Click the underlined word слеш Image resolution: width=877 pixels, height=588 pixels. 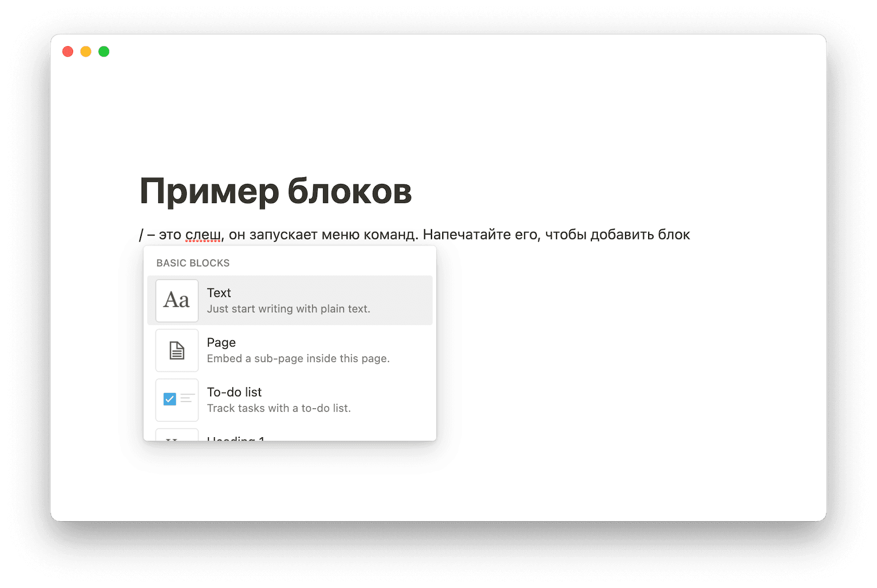point(203,235)
